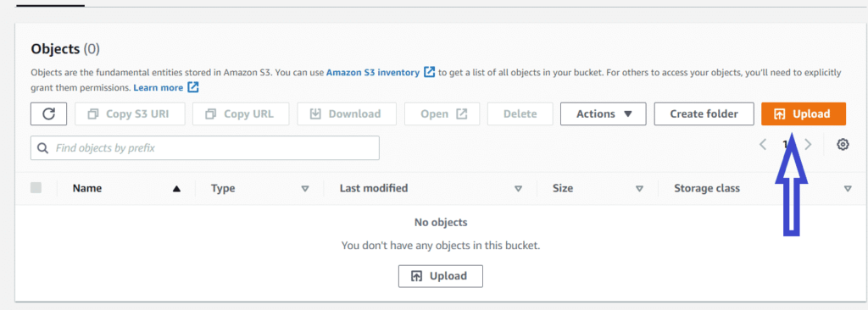The width and height of the screenshot is (868, 310).
Task: Click the external link icon after Amazon S3 inventory
Action: [429, 72]
